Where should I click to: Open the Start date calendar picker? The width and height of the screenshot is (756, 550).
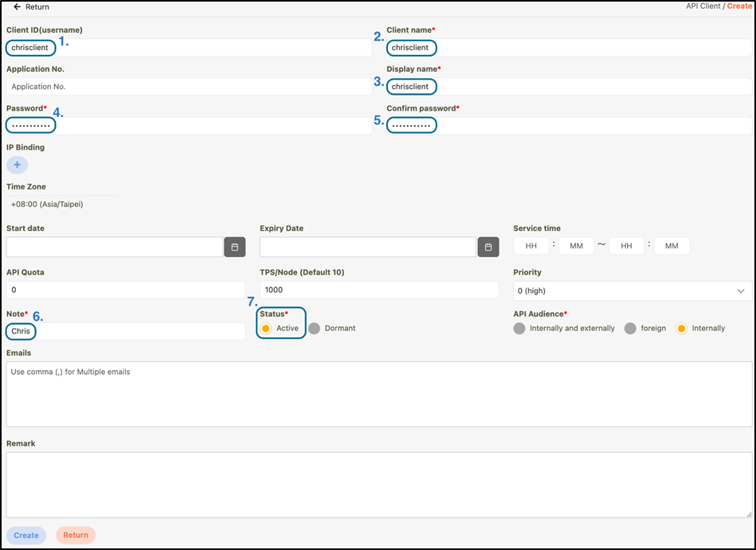(x=234, y=247)
